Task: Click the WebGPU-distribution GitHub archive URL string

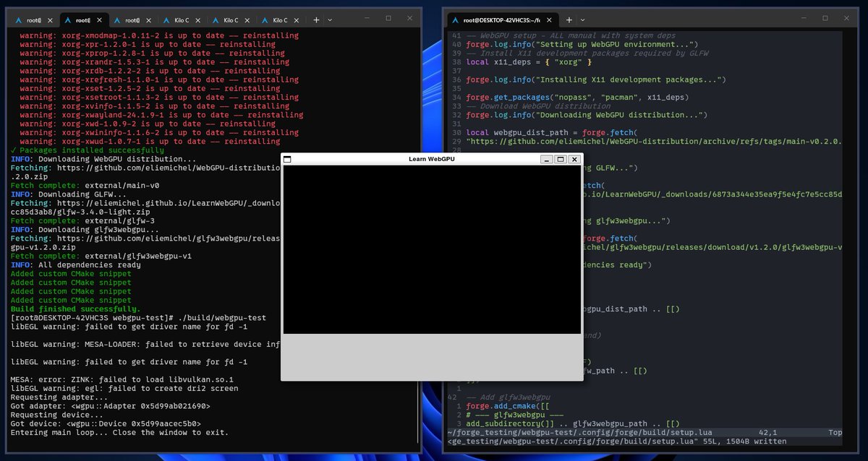Action: pyautogui.click(x=655, y=142)
